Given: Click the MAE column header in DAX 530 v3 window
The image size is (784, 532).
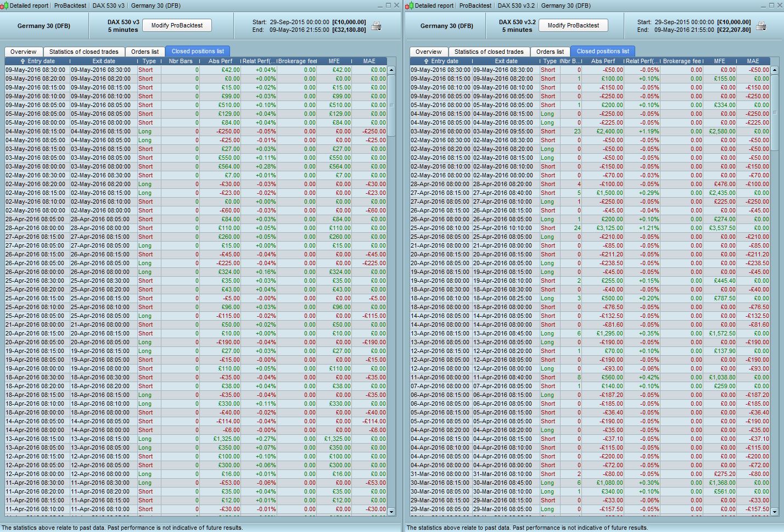Looking at the screenshot, I should pyautogui.click(x=369, y=61).
